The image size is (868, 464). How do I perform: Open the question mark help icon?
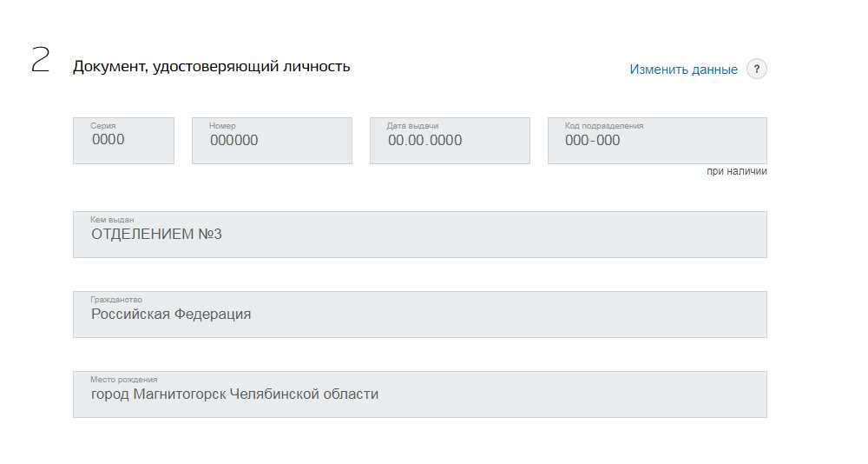(x=757, y=70)
